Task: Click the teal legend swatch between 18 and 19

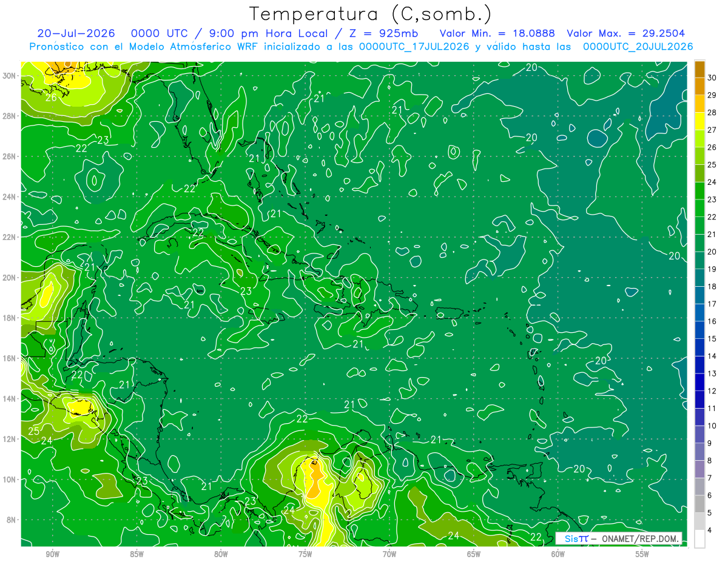Action: pos(699,278)
